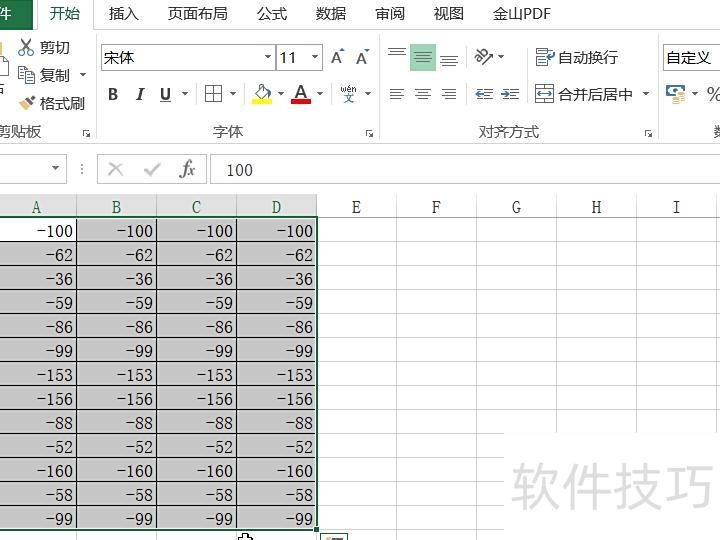Viewport: 720px width, 540px height.
Task: Select column I header
Action: click(676, 207)
